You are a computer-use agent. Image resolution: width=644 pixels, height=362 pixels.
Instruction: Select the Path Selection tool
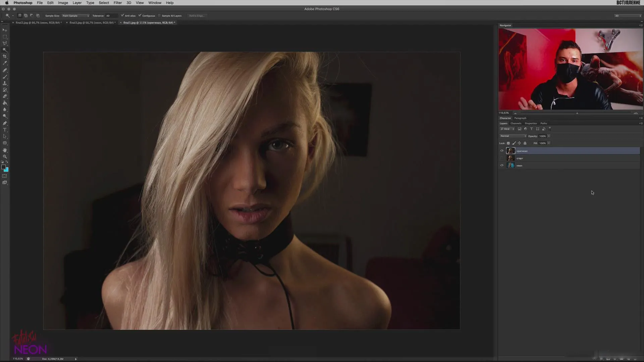[x=5, y=136]
